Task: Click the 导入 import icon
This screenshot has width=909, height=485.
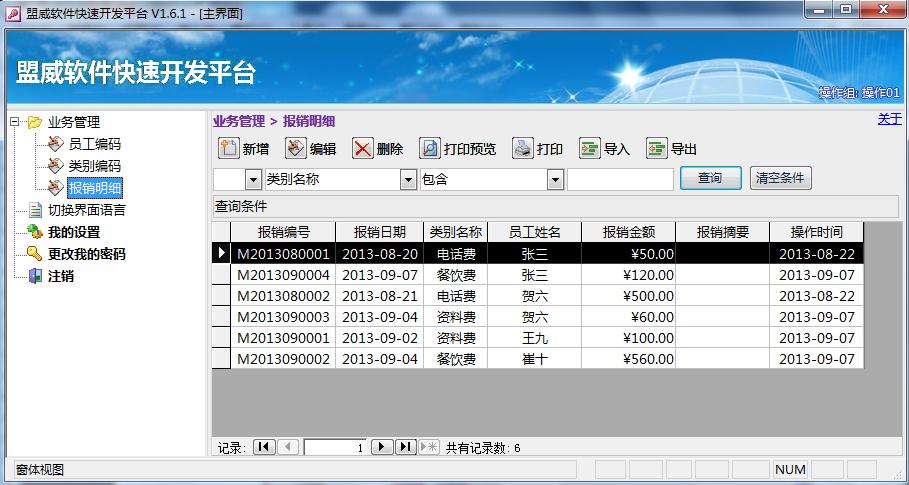Action: click(x=590, y=148)
